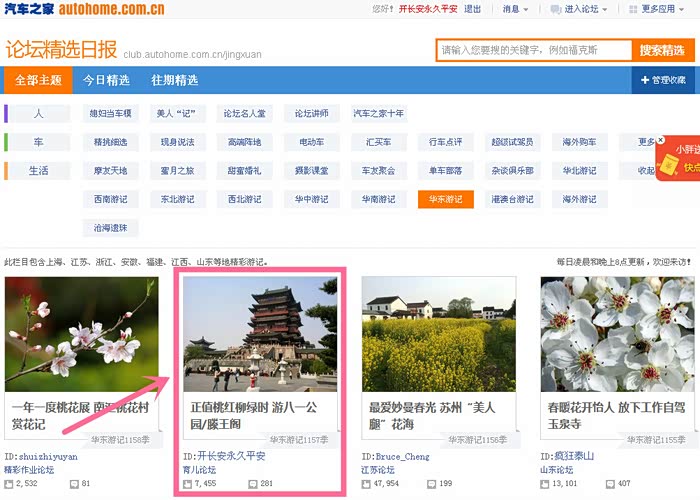Open the 媳妇当车模 tag

pos(111,113)
